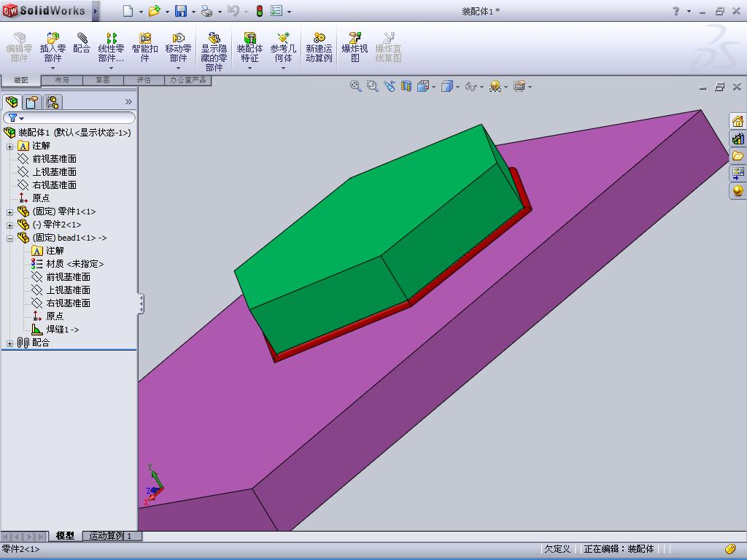
Task: Switch to 草图 sketch tab
Action: click(x=103, y=80)
